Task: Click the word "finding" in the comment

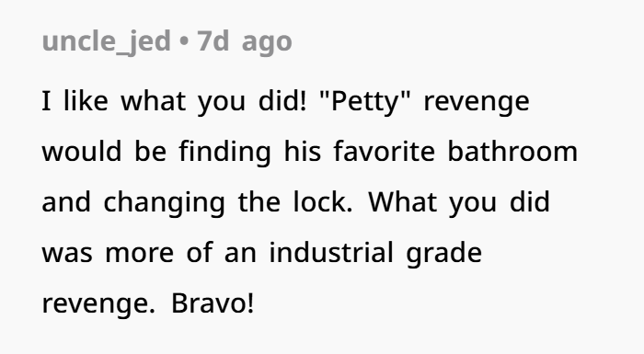Action: (225, 152)
